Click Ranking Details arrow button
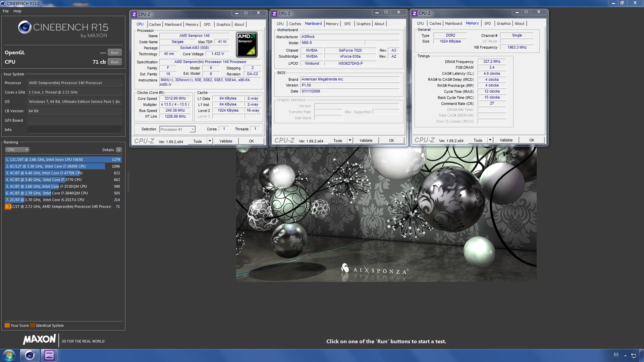This screenshot has width=644, height=362. (x=119, y=150)
